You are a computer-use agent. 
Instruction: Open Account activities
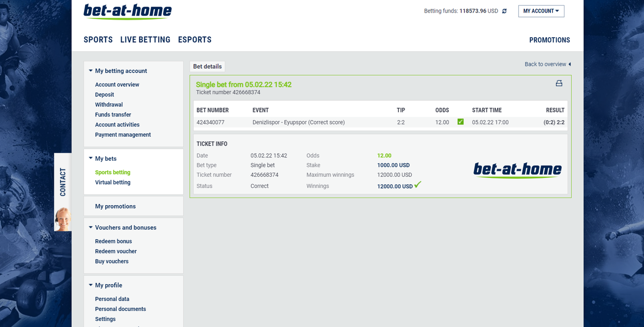pyautogui.click(x=117, y=125)
